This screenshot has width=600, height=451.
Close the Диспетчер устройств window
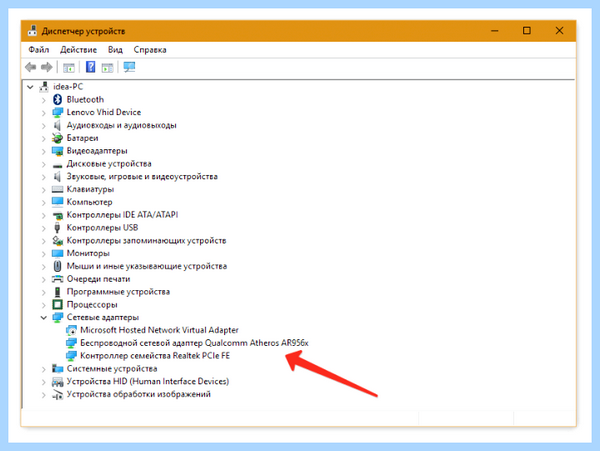click(x=559, y=31)
